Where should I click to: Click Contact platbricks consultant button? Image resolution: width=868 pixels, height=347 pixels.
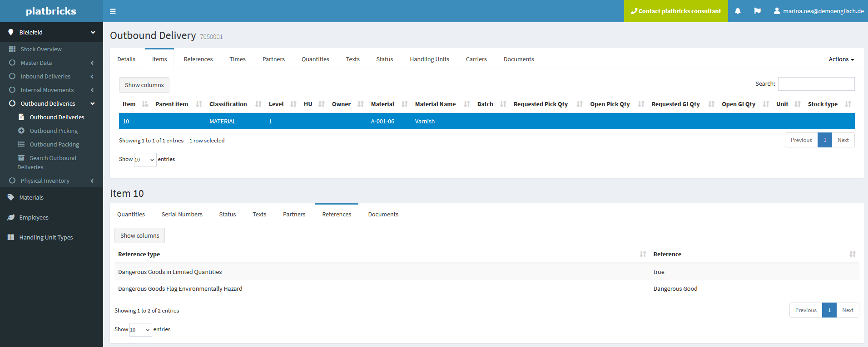pyautogui.click(x=675, y=11)
